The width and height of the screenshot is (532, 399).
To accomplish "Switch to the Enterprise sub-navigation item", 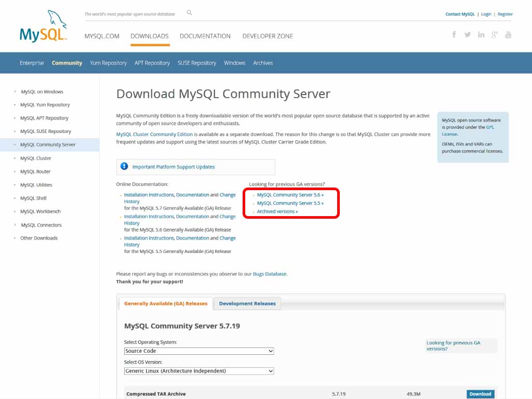I will 32,63.
